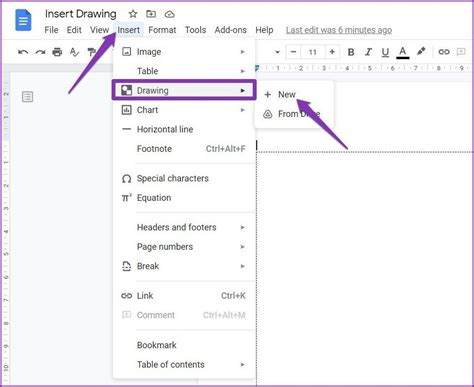The height and width of the screenshot is (387, 474).
Task: Insert a Bookmark
Action: point(184,345)
